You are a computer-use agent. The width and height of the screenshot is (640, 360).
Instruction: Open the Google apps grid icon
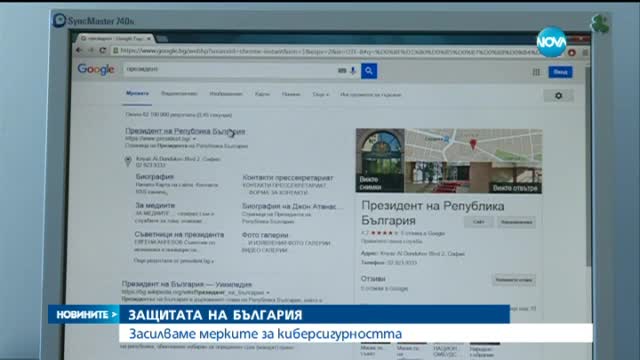pyautogui.click(x=536, y=72)
